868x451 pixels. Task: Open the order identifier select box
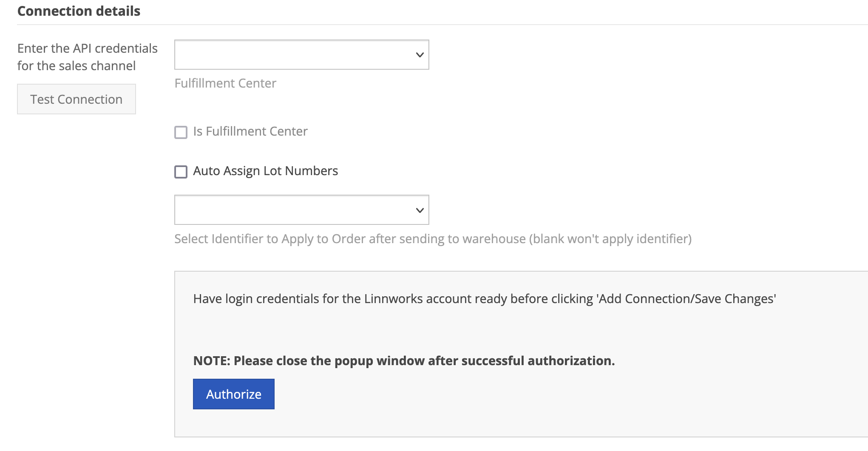tap(301, 210)
